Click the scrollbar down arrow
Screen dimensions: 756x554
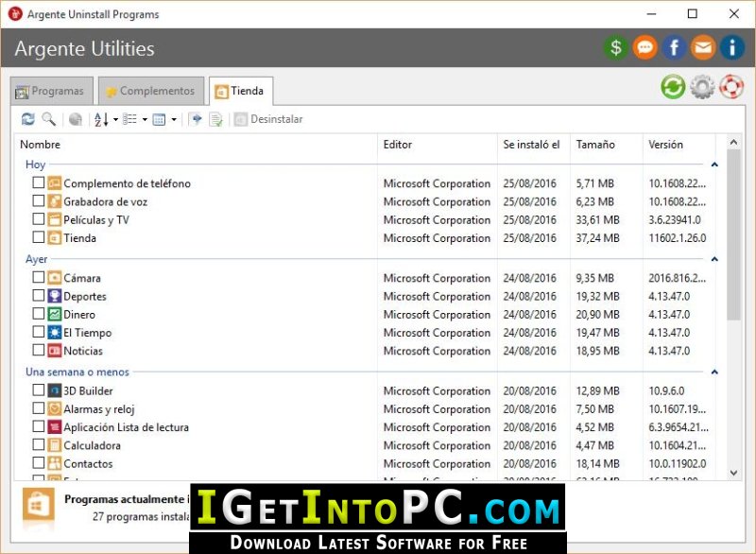[733, 473]
